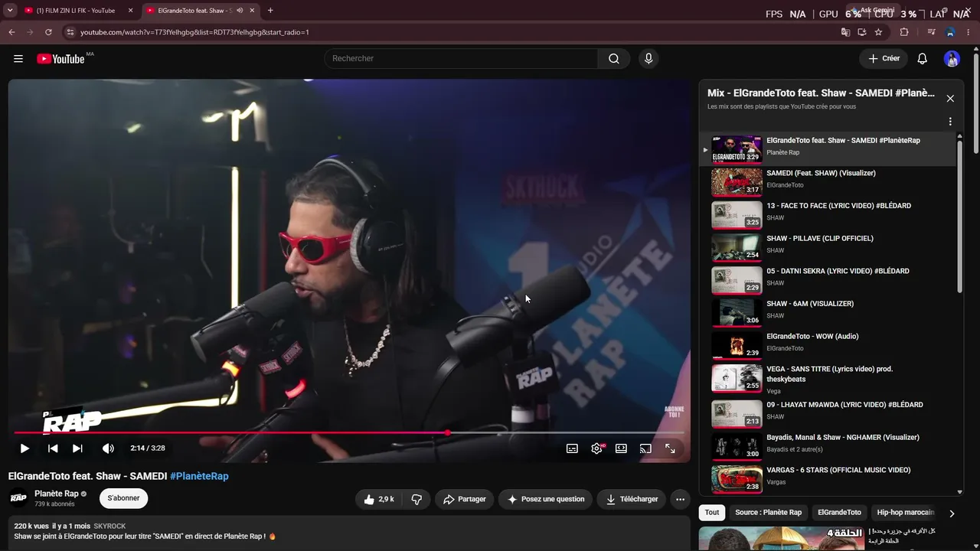Open the notifications bell
Image resolution: width=980 pixels, height=551 pixels.
[923, 59]
